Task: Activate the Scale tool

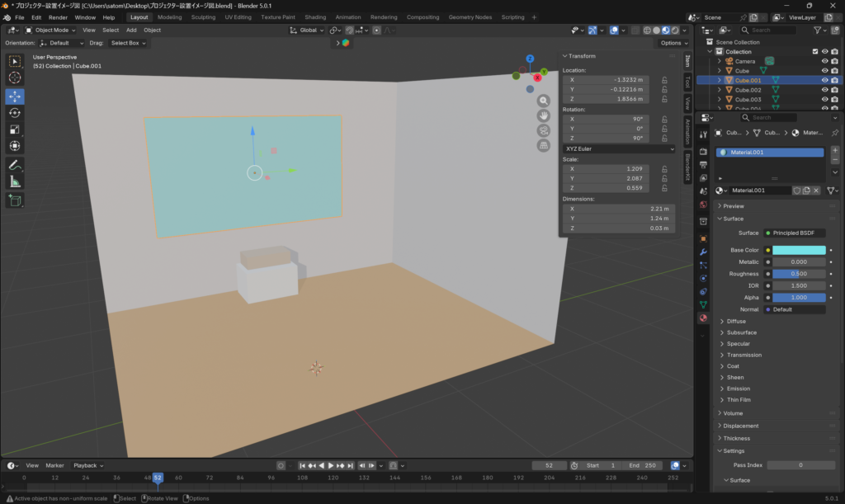Action: (x=15, y=130)
